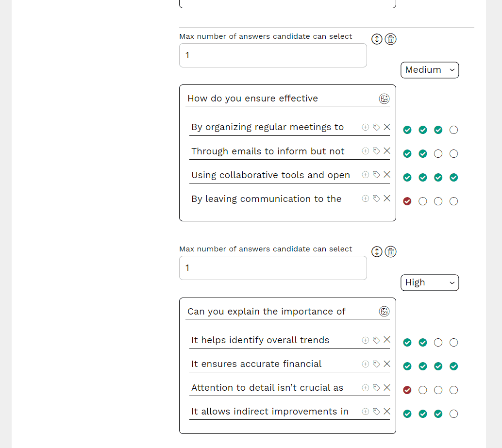This screenshot has width=502, height=448.
Task: Delete the 'How do you ensure effective' question
Action: click(x=390, y=39)
